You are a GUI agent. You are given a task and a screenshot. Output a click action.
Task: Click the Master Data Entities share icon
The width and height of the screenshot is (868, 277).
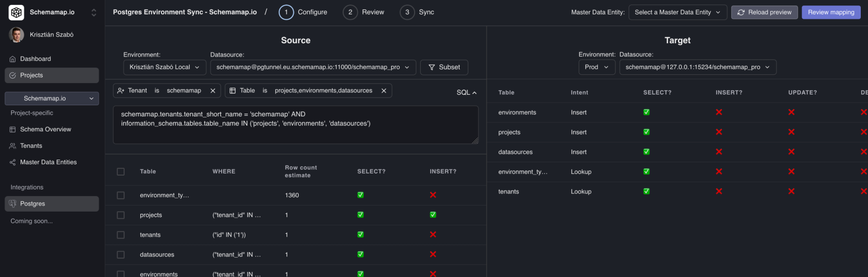pyautogui.click(x=13, y=162)
